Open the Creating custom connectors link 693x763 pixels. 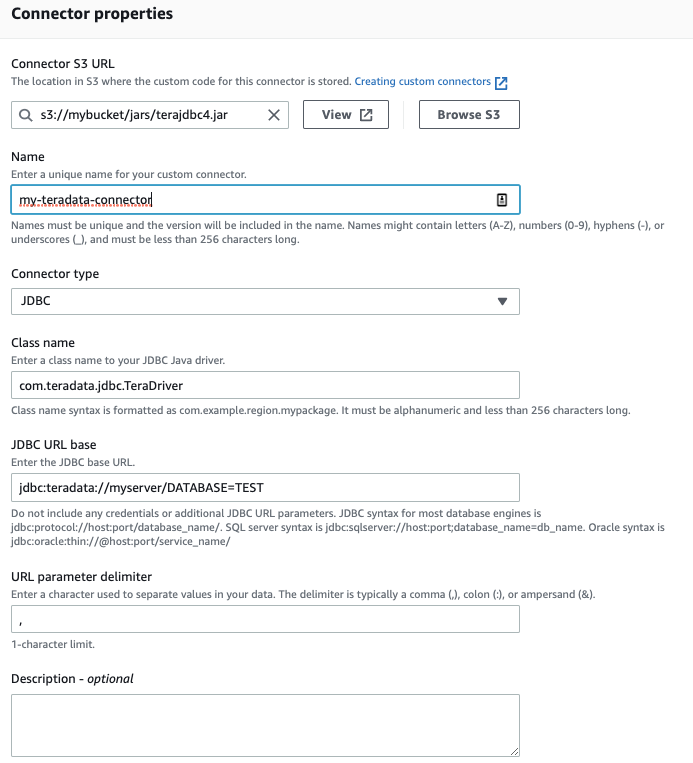point(422,81)
